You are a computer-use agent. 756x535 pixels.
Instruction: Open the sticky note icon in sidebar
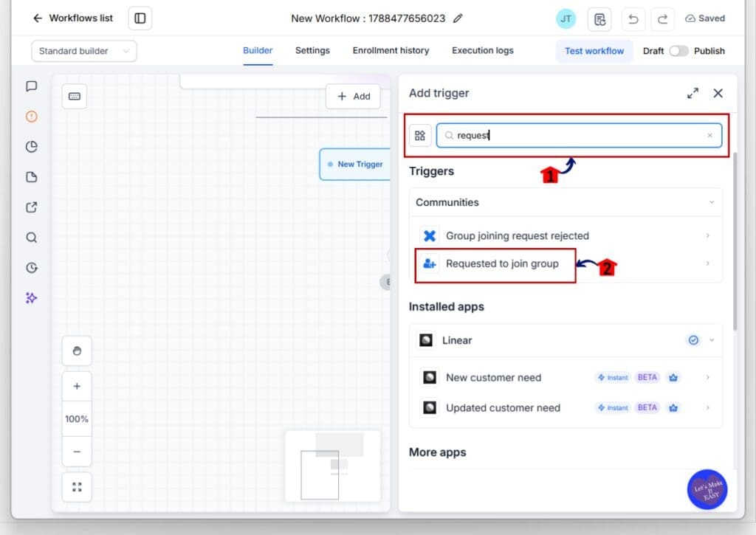(31, 177)
